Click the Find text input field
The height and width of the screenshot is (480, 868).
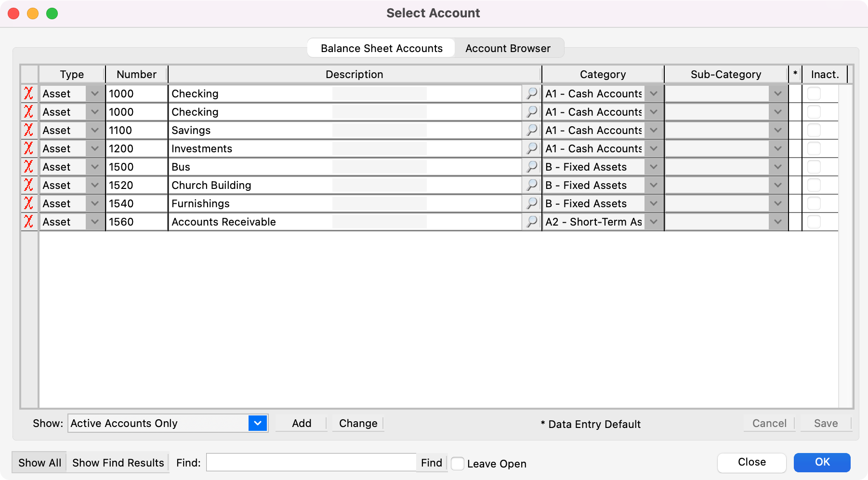[x=311, y=463]
